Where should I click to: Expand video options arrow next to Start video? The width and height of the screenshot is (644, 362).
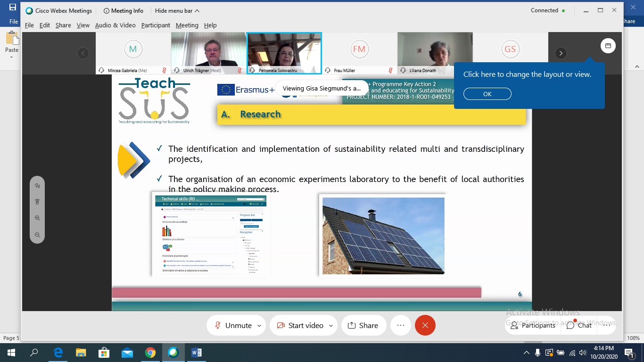pyautogui.click(x=331, y=325)
